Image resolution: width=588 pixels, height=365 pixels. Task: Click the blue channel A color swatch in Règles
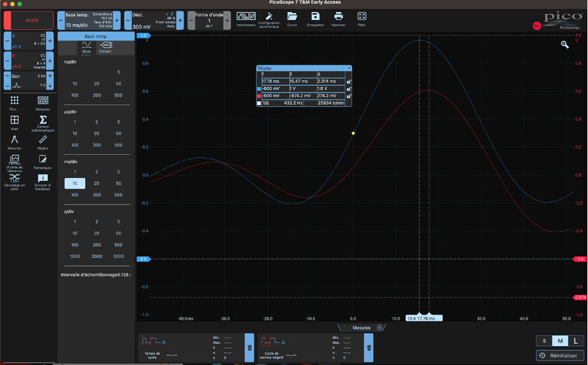[259, 89]
